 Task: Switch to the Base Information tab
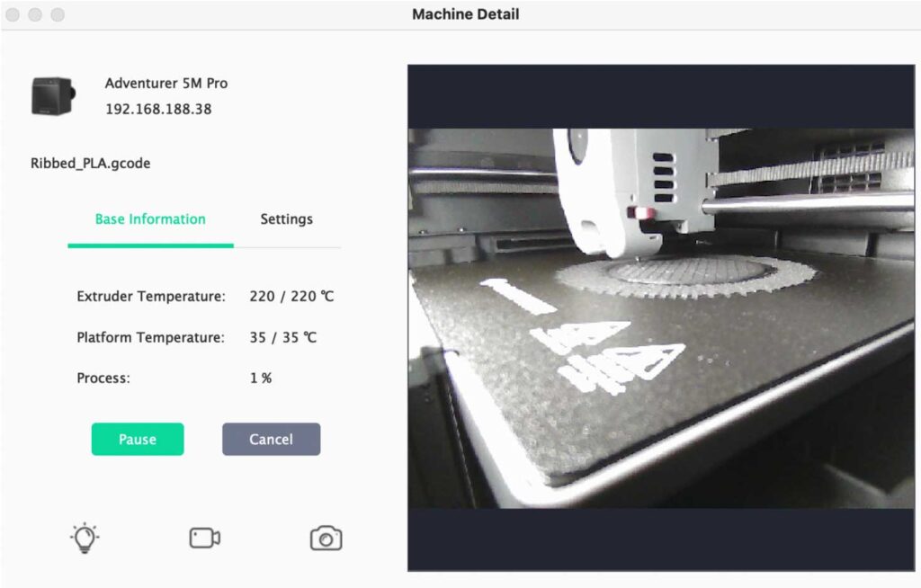point(150,219)
